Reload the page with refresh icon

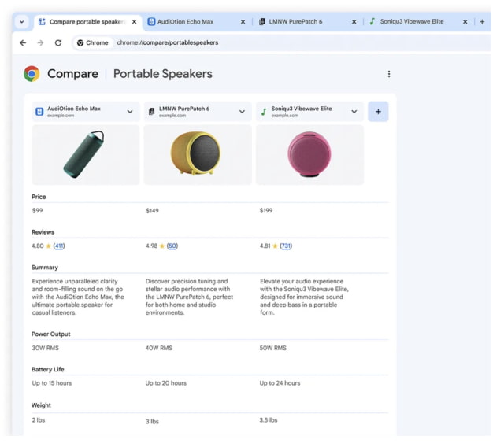tap(58, 42)
